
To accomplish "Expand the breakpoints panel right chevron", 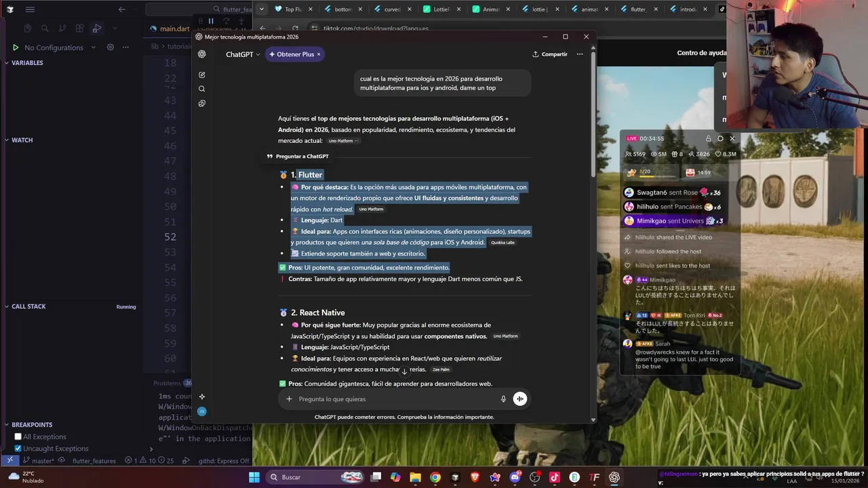I will (x=151, y=449).
